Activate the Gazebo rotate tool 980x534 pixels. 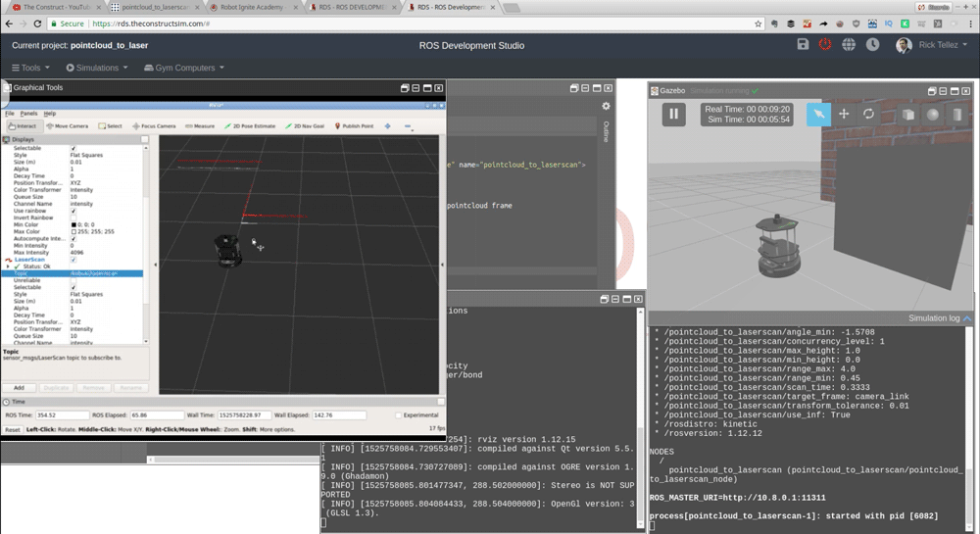(x=868, y=114)
